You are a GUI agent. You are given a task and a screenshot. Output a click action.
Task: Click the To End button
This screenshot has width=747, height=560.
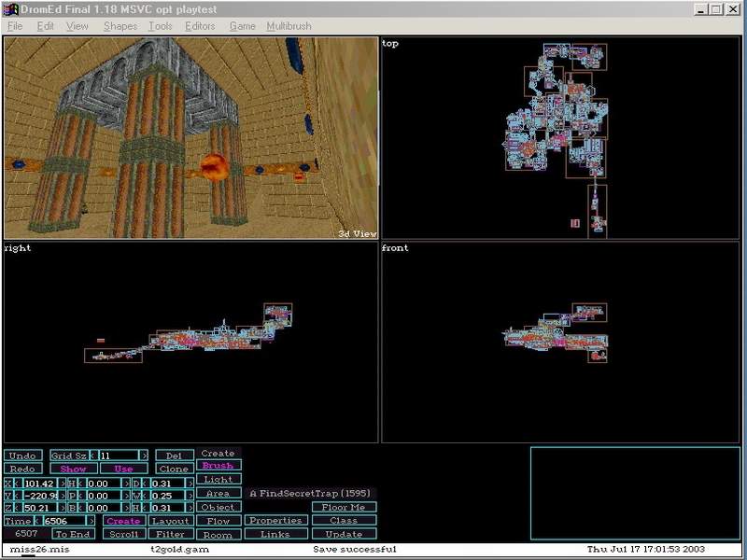(x=73, y=534)
